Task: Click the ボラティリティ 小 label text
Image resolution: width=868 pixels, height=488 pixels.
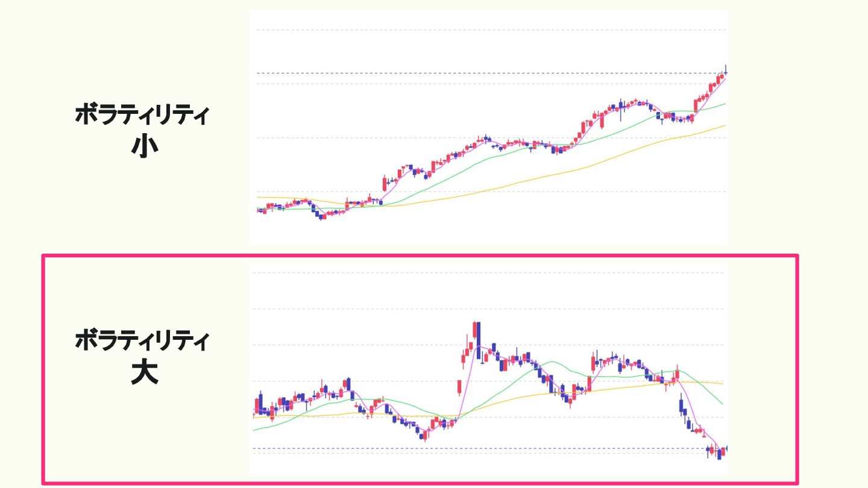Action: coord(142,114)
